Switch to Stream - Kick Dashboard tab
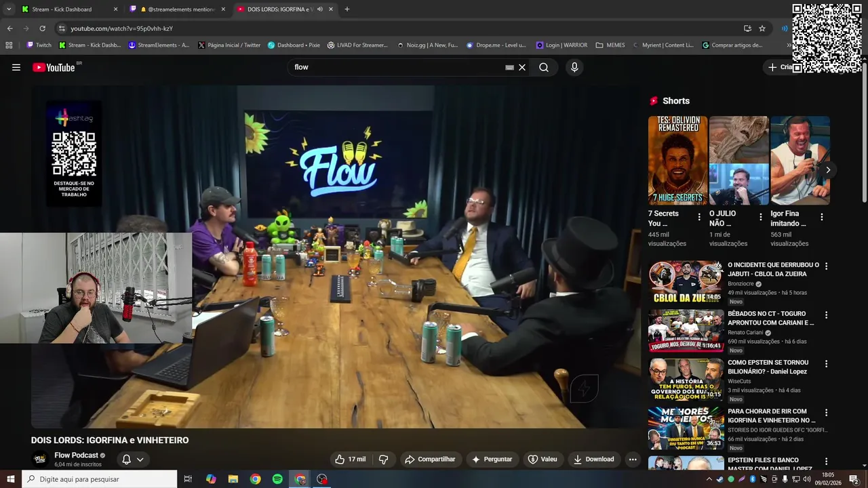This screenshot has height=488, width=868. (x=69, y=9)
